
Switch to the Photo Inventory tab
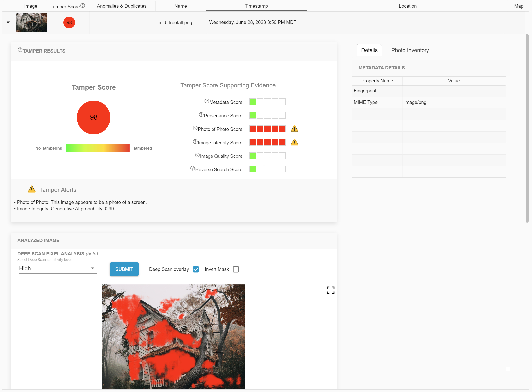(x=410, y=50)
